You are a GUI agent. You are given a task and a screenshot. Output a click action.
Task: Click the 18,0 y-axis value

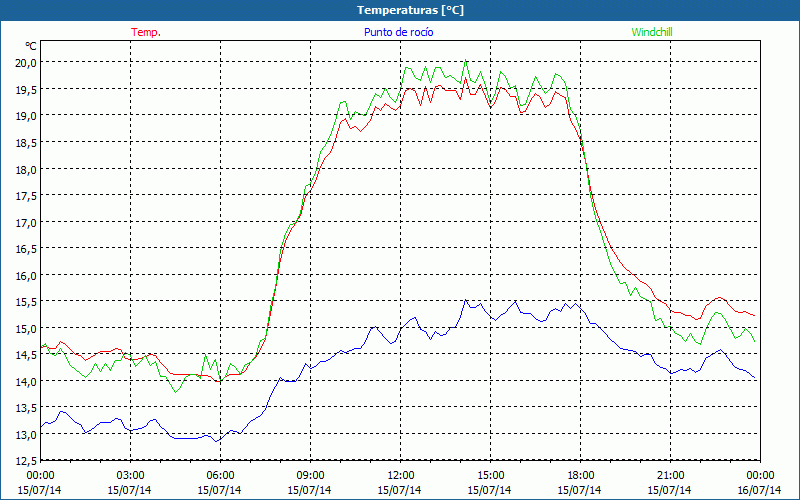click(26, 169)
